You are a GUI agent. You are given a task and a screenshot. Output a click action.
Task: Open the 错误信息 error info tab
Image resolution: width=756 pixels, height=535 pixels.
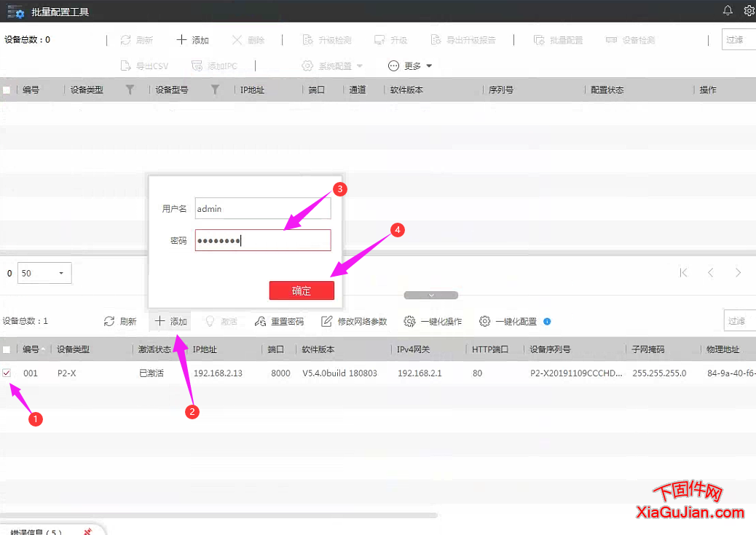click(x=36, y=532)
